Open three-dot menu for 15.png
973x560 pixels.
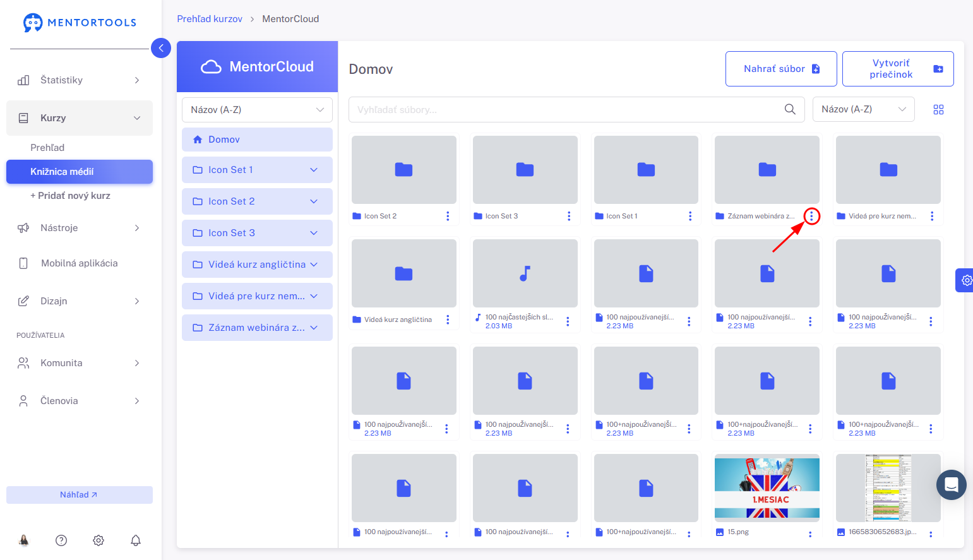(x=810, y=534)
